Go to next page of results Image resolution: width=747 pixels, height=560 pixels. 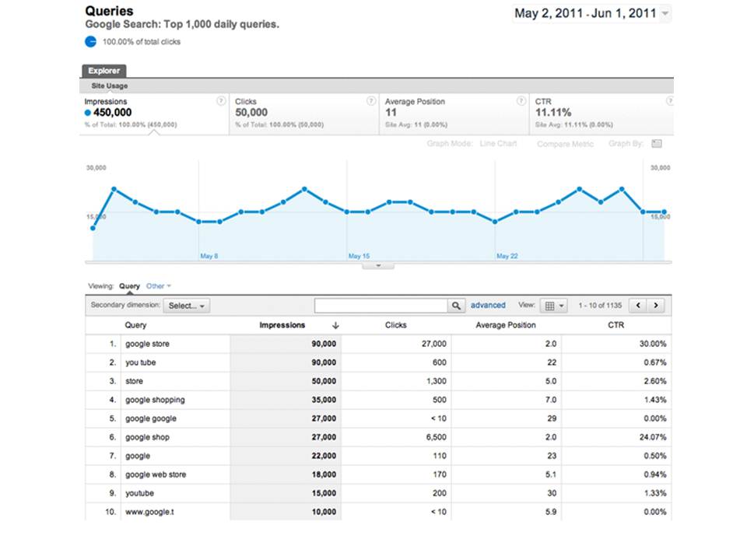(x=657, y=306)
